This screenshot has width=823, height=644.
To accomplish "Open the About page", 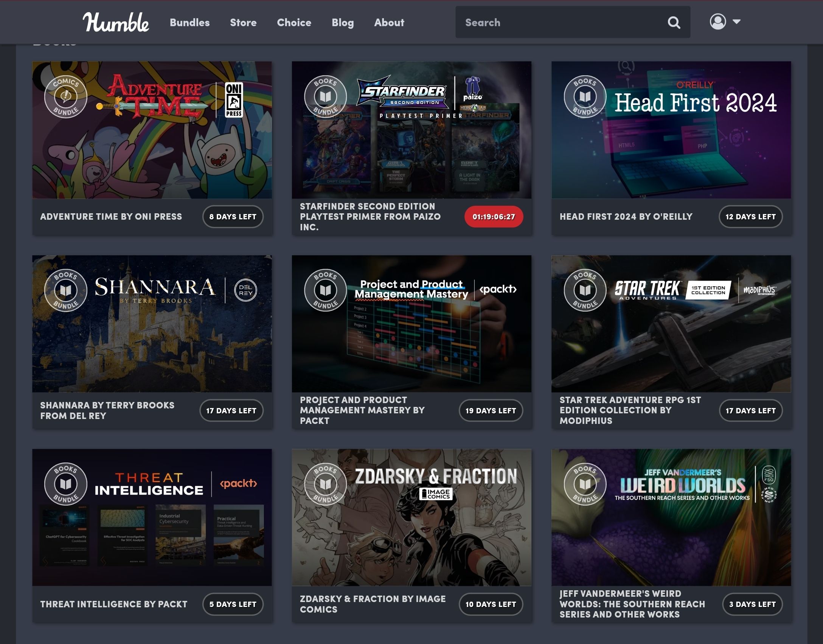I will [x=389, y=23].
